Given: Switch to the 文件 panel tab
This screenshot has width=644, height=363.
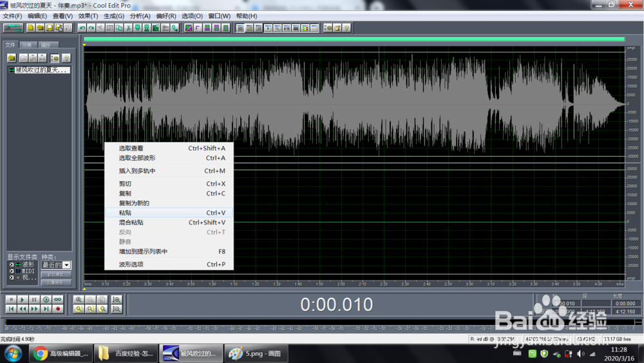Looking at the screenshot, I should click(10, 44).
